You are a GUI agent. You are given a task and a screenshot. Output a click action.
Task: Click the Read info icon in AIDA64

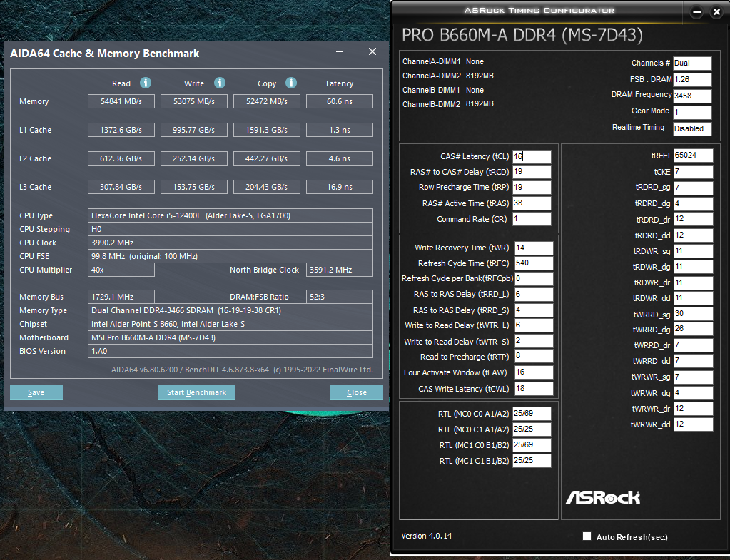146,83
